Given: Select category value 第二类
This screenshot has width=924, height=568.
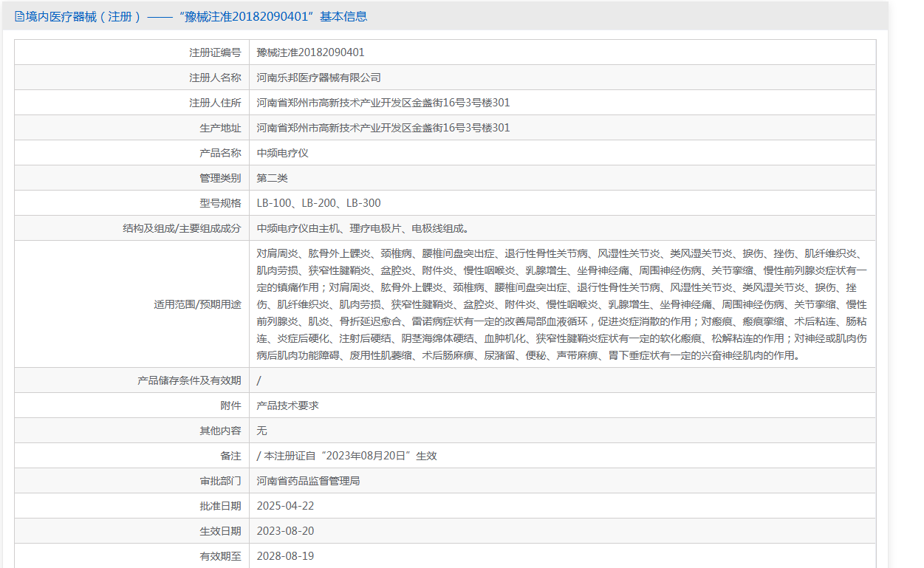Looking at the screenshot, I should click(x=272, y=178).
